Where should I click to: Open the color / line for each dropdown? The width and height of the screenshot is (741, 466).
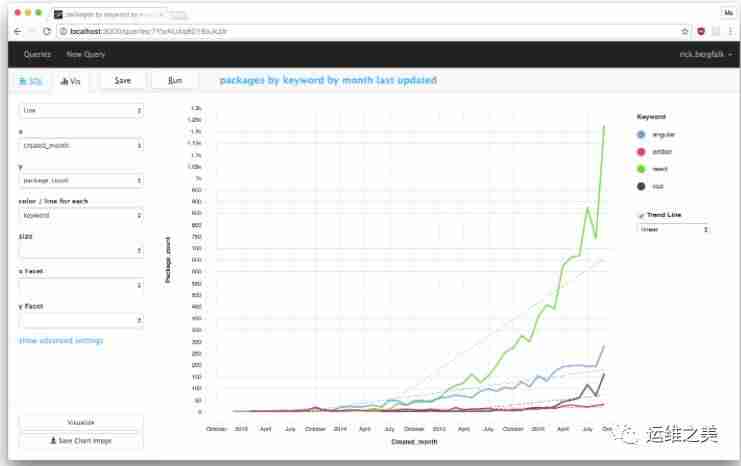(81, 215)
